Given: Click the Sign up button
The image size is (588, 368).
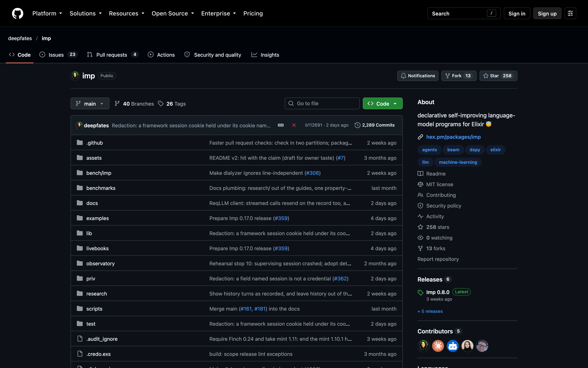Looking at the screenshot, I should [547, 13].
